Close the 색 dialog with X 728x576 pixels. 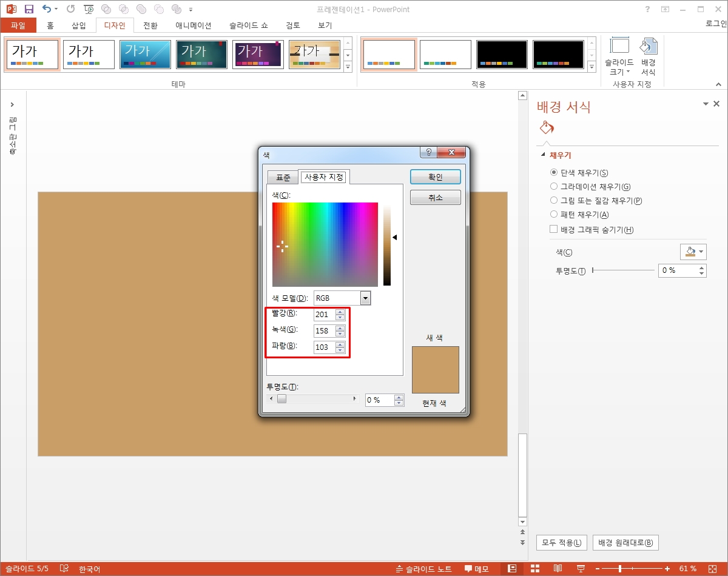click(x=451, y=153)
